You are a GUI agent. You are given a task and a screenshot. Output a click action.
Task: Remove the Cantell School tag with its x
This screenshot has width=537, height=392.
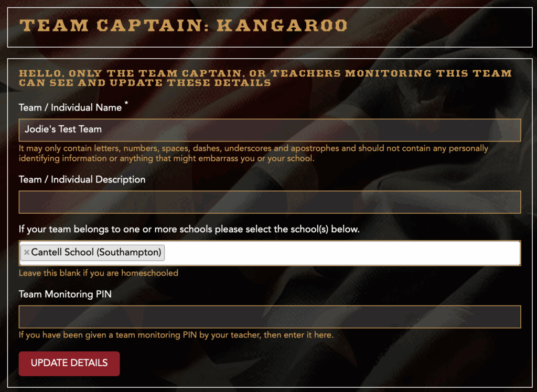26,252
